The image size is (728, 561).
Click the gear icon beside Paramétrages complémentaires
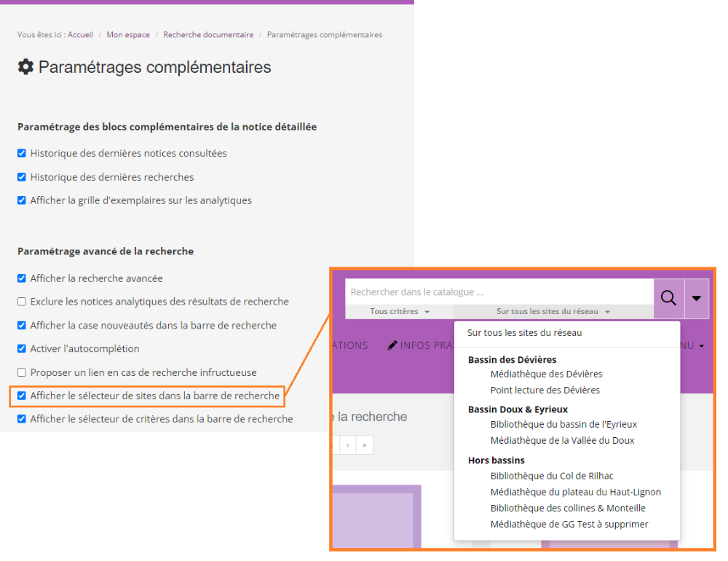25,67
